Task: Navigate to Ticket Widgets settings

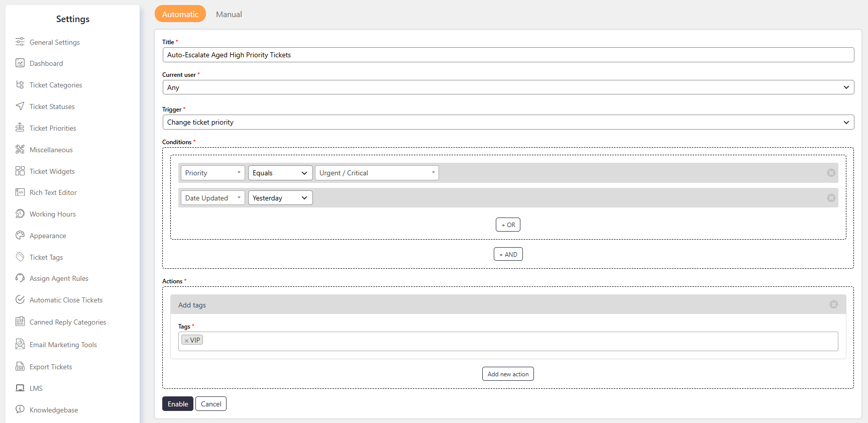Action: coord(52,171)
